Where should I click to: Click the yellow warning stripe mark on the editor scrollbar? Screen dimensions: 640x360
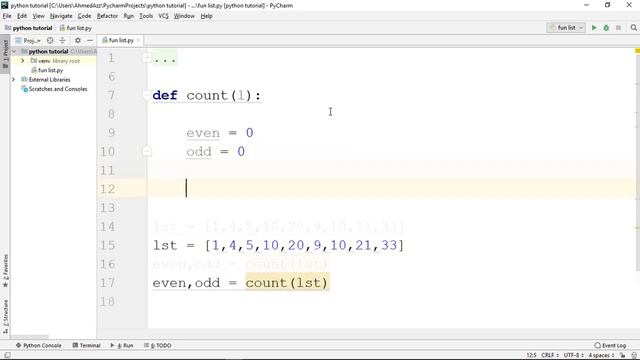tap(637, 228)
